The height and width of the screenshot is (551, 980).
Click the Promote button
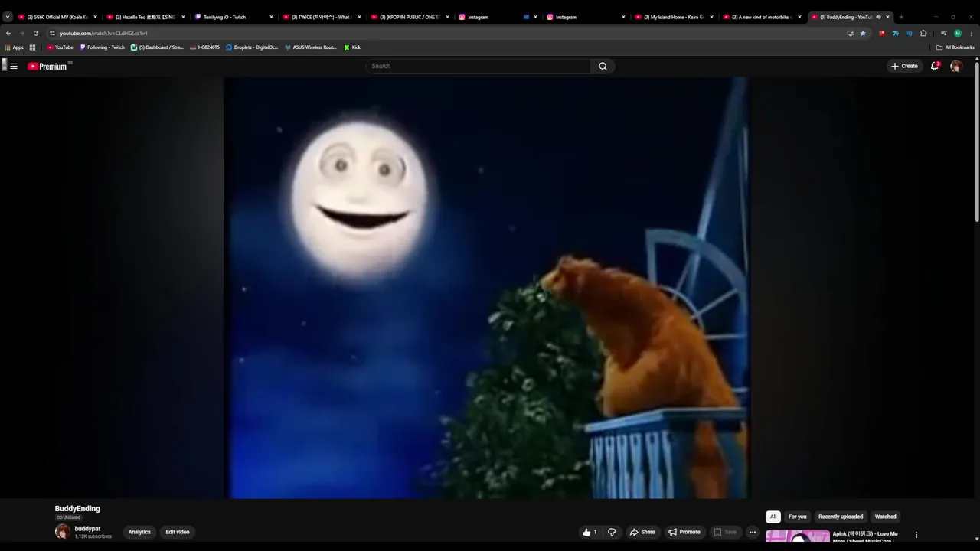(684, 532)
